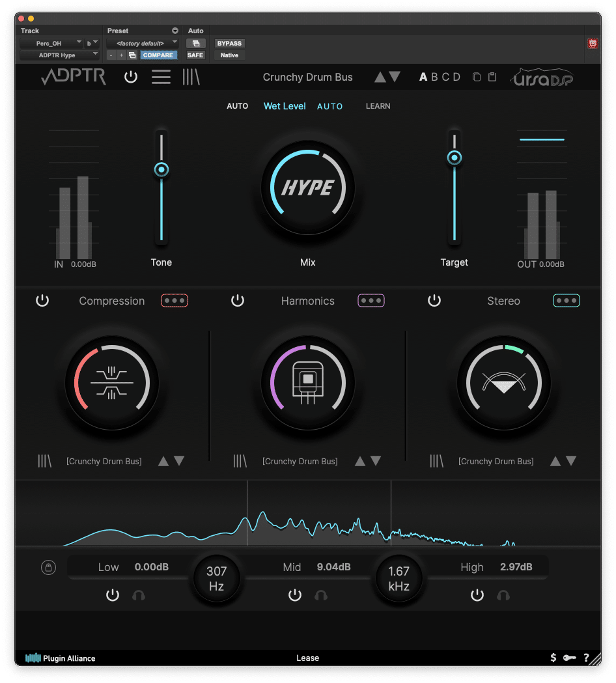This screenshot has height=683, width=616.
Task: Click the High band 2.97dB value
Action: pyautogui.click(x=516, y=566)
